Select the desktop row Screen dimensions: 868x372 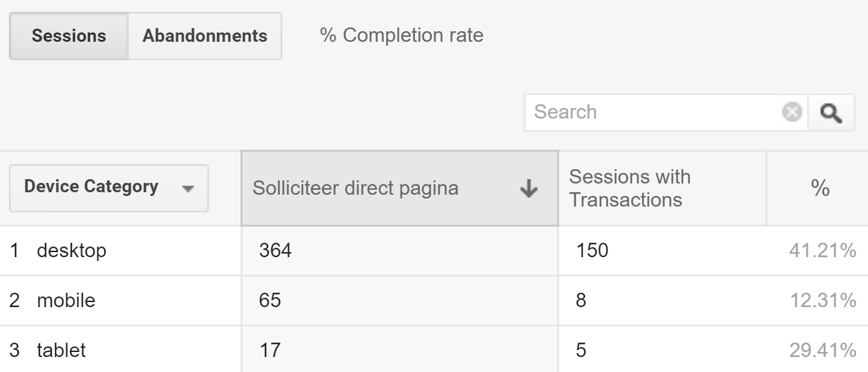point(72,251)
